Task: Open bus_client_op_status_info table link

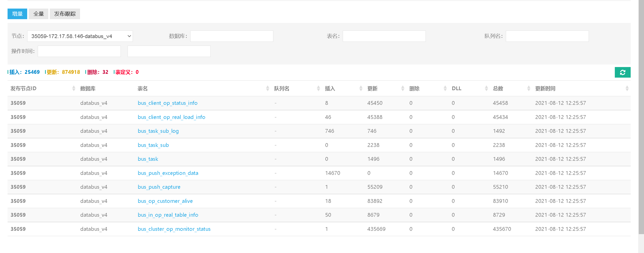Action: pyautogui.click(x=167, y=103)
